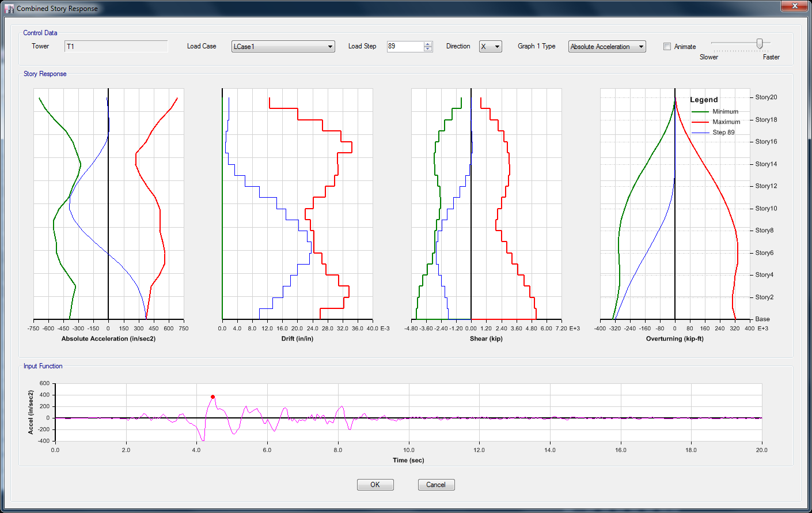Decrement the Load Step spinner down arrow
The width and height of the screenshot is (812, 513).
(x=428, y=49)
